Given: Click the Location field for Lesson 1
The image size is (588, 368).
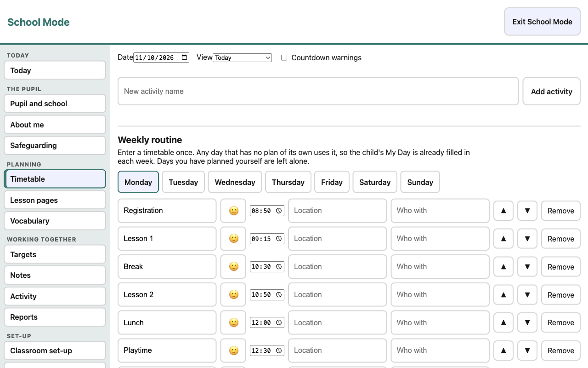Looking at the screenshot, I should 337,239.
